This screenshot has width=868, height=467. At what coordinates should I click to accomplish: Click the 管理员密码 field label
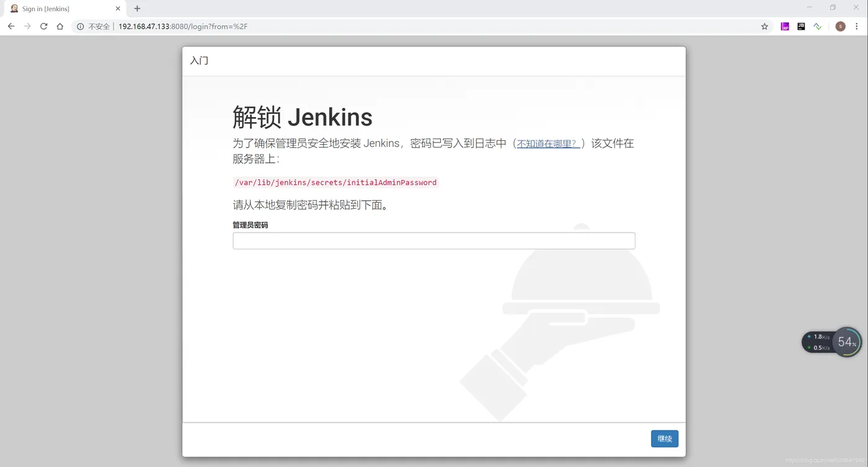tap(250, 225)
